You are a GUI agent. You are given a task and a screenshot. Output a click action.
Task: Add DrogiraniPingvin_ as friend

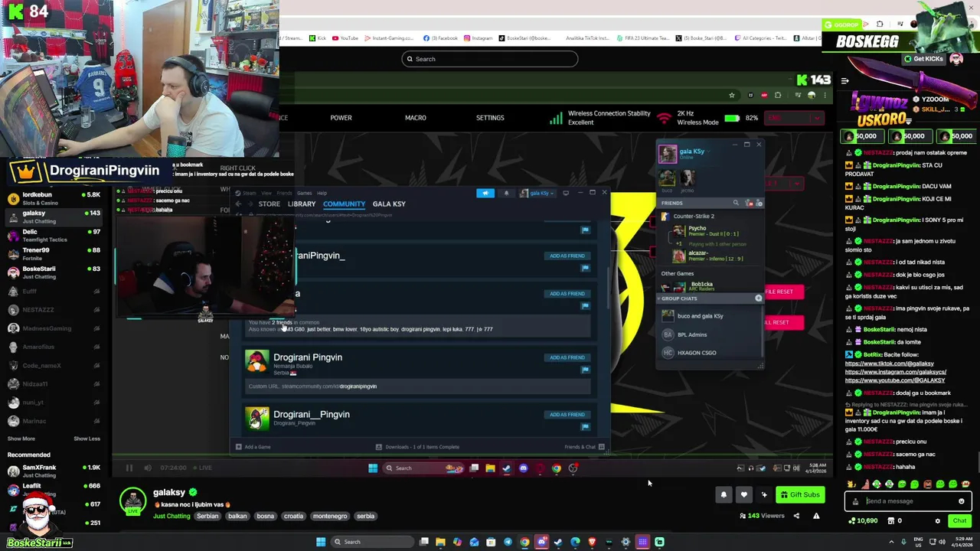tap(567, 256)
